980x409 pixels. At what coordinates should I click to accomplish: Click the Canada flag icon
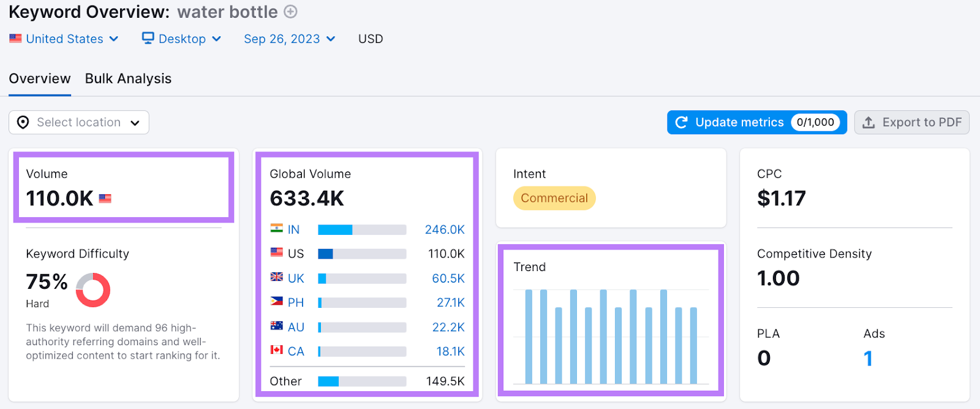(x=277, y=350)
